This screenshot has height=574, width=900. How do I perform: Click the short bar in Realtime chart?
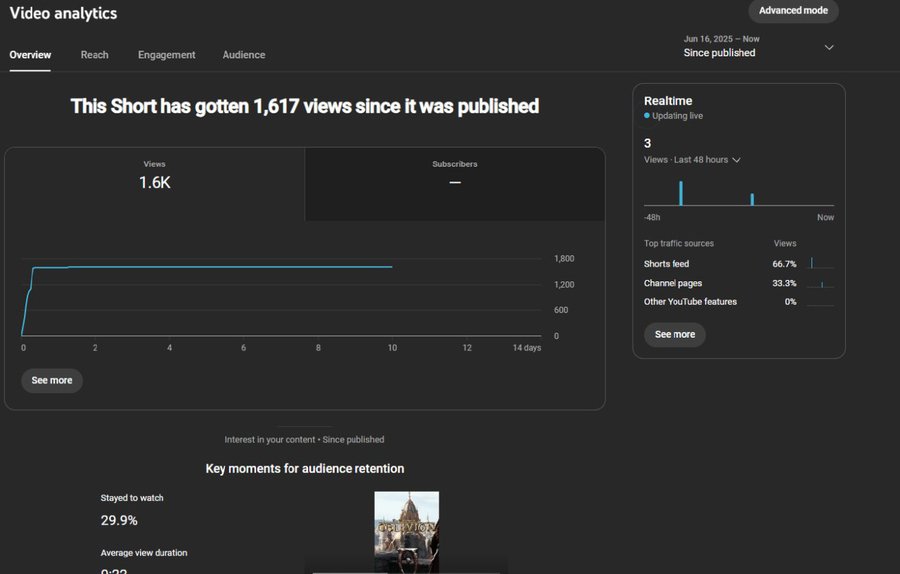[x=752, y=200]
